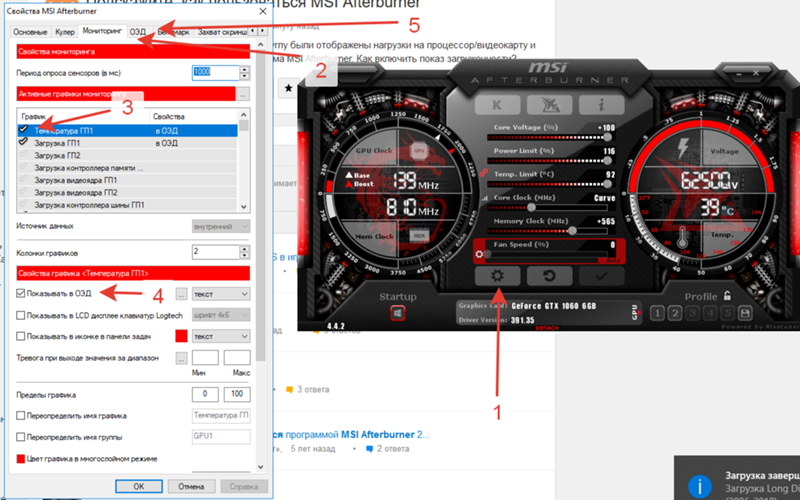Click the link icon beside Power Limit
800x500 pixels.
pyautogui.click(x=483, y=173)
